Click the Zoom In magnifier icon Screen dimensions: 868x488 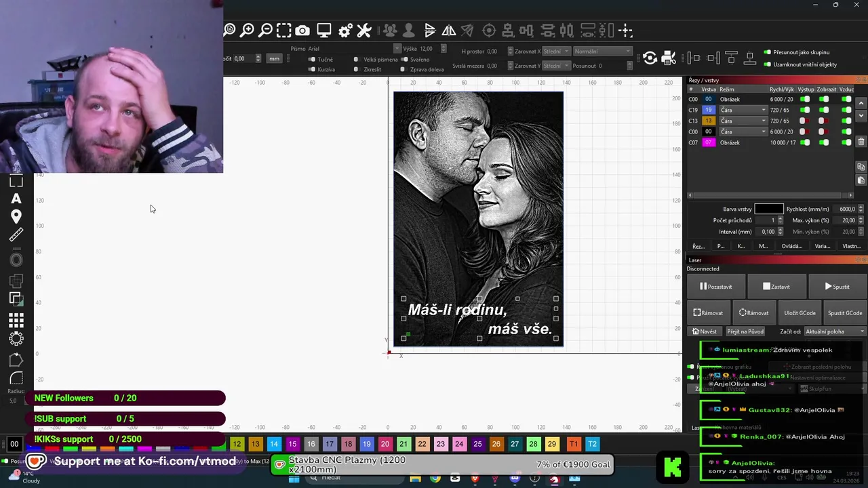(248, 30)
